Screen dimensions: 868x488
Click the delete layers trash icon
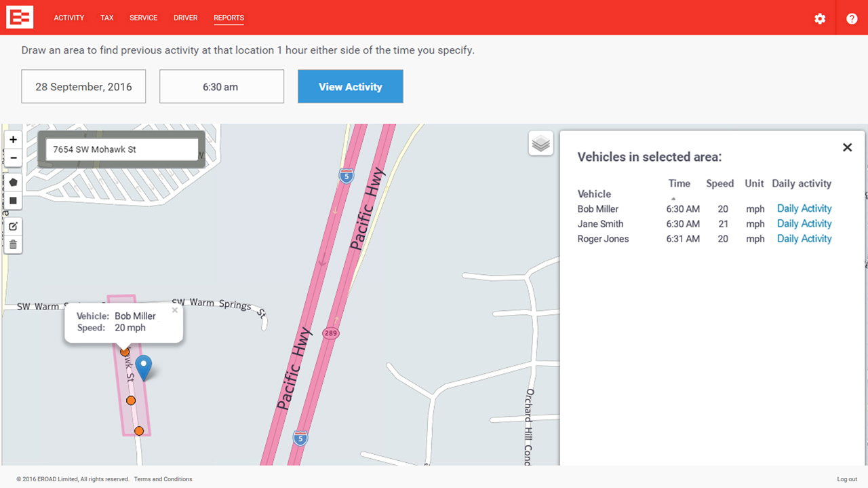coord(13,244)
